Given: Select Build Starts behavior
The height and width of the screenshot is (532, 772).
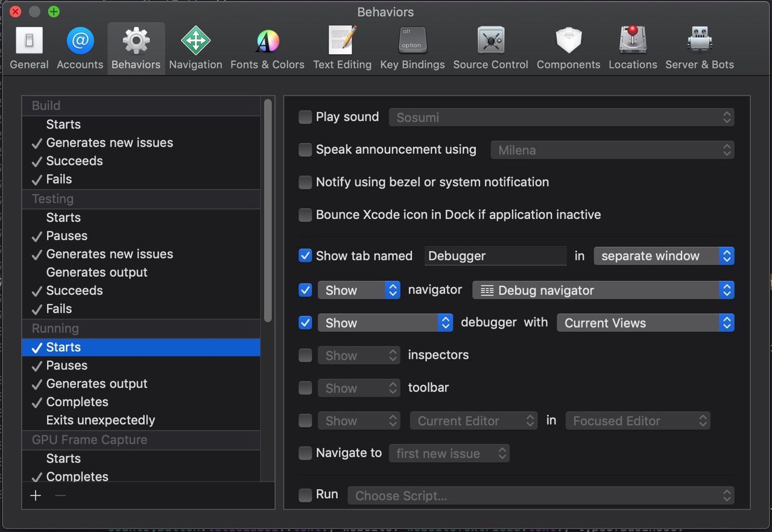Looking at the screenshot, I should point(141,124).
